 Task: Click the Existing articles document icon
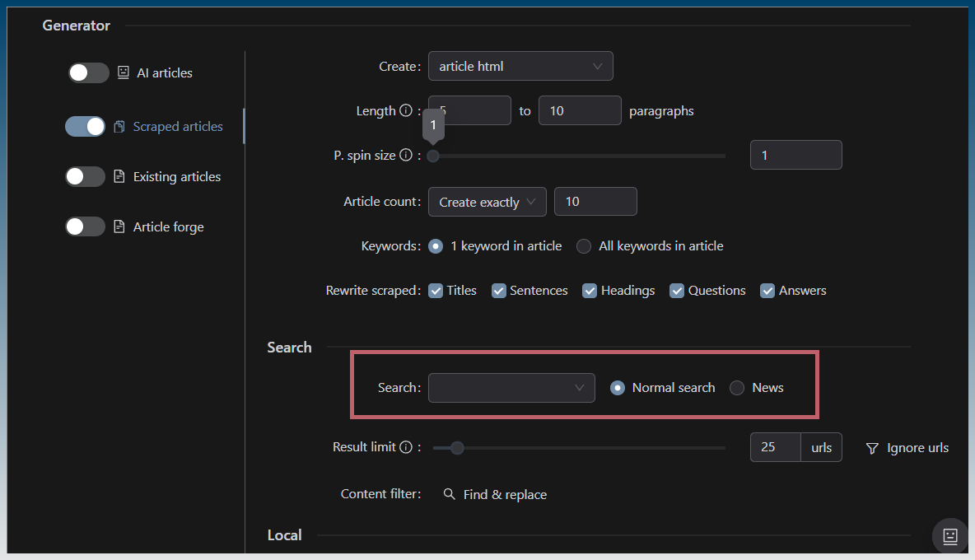point(119,177)
